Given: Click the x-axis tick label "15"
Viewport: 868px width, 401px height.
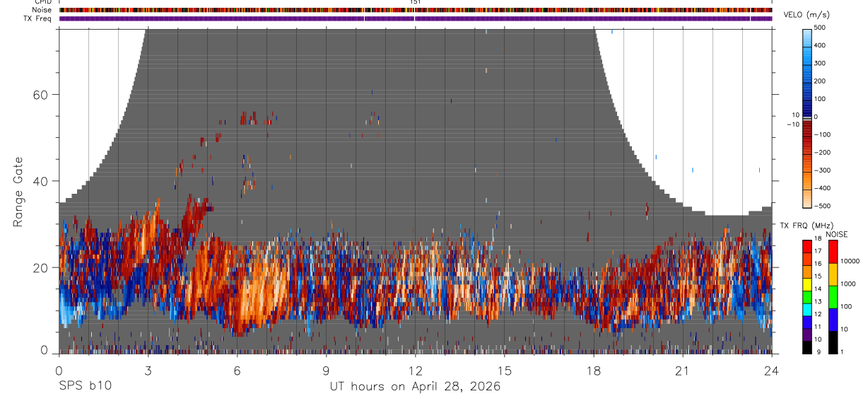Looking at the screenshot, I should 504,371.
